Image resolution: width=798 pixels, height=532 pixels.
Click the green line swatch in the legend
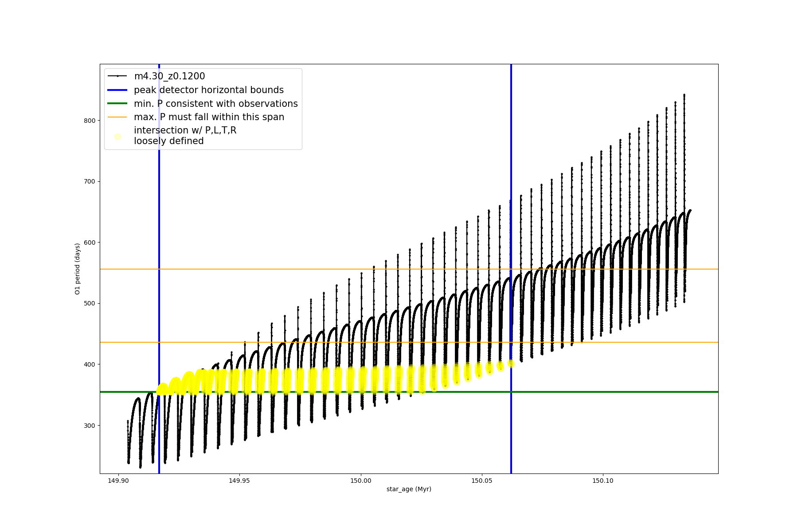tap(117, 104)
